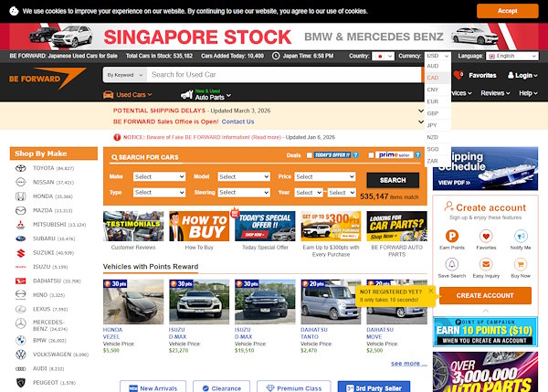Viewport: 548px width, 392px height.
Task: Click the Notify Me megaphone icon
Action: tap(521, 236)
